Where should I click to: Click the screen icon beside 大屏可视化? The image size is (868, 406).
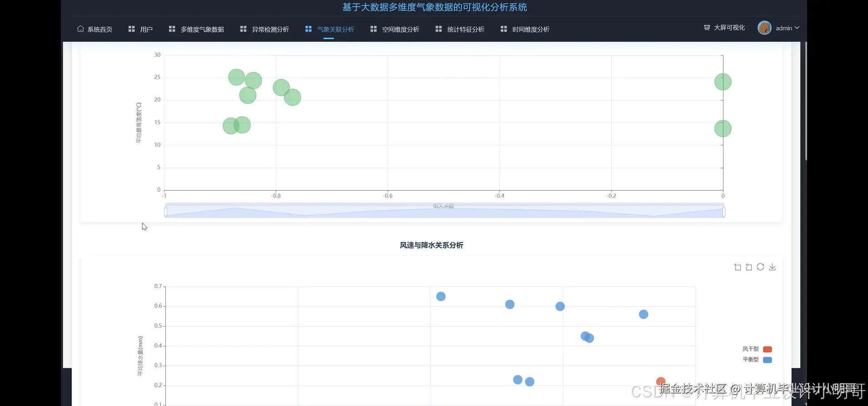tap(707, 28)
